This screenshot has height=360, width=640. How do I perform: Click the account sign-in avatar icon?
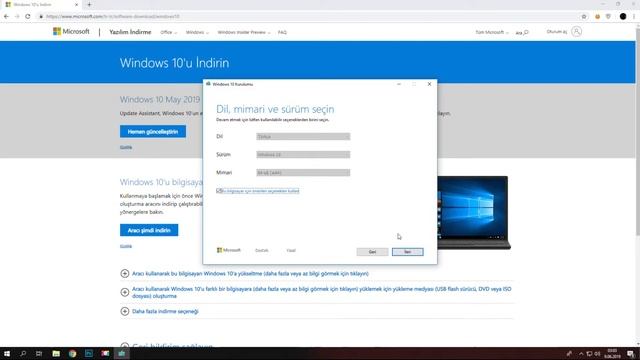coord(576,31)
